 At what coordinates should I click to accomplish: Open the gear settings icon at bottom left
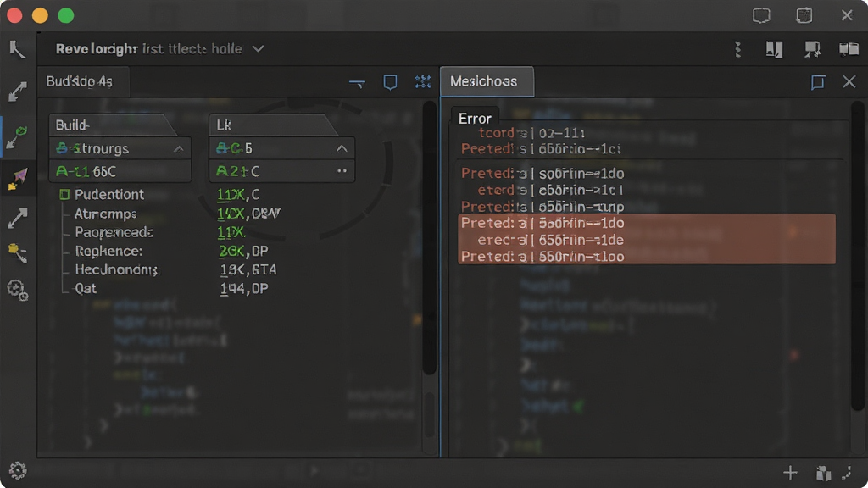tap(18, 470)
